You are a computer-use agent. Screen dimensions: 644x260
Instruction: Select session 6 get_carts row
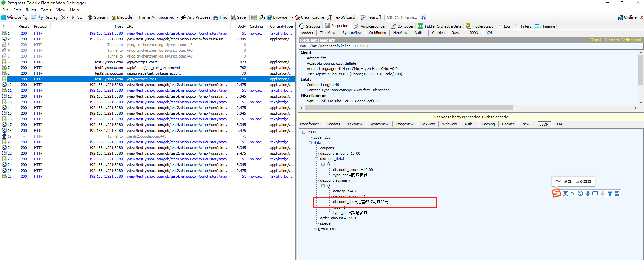click(147, 62)
